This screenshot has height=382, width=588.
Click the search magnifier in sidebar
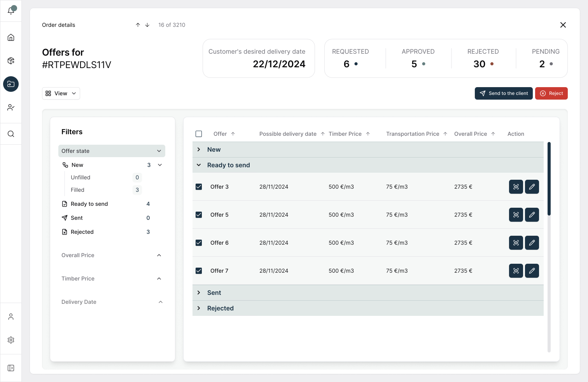pyautogui.click(x=11, y=134)
